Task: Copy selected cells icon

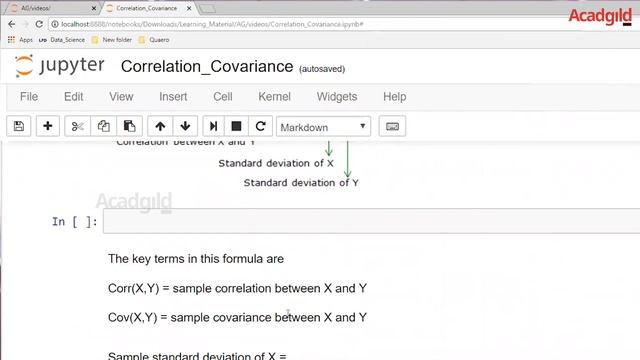Action: [104, 126]
